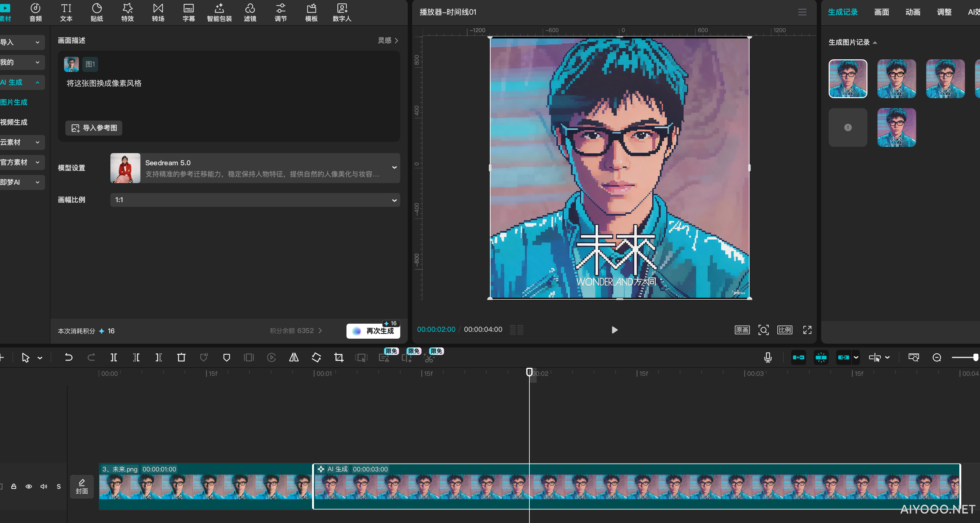Click the player zoom-fit scan icon
Viewport: 980px width, 523px height.
[764, 330]
